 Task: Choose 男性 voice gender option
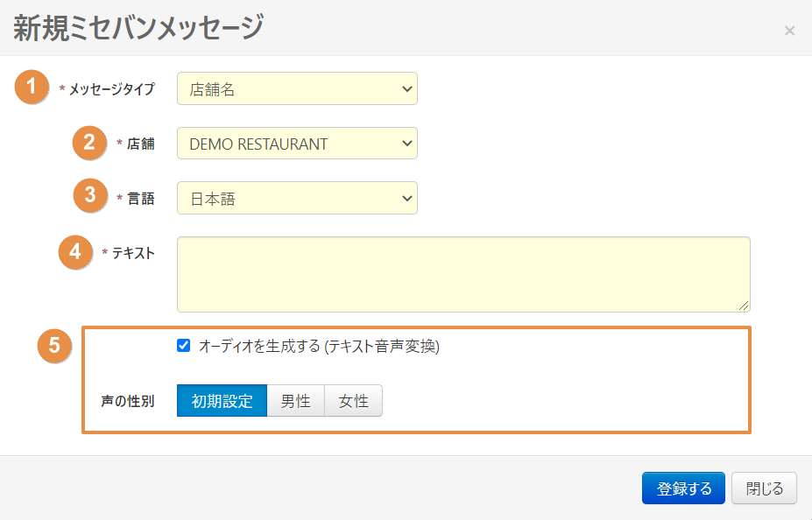click(295, 402)
